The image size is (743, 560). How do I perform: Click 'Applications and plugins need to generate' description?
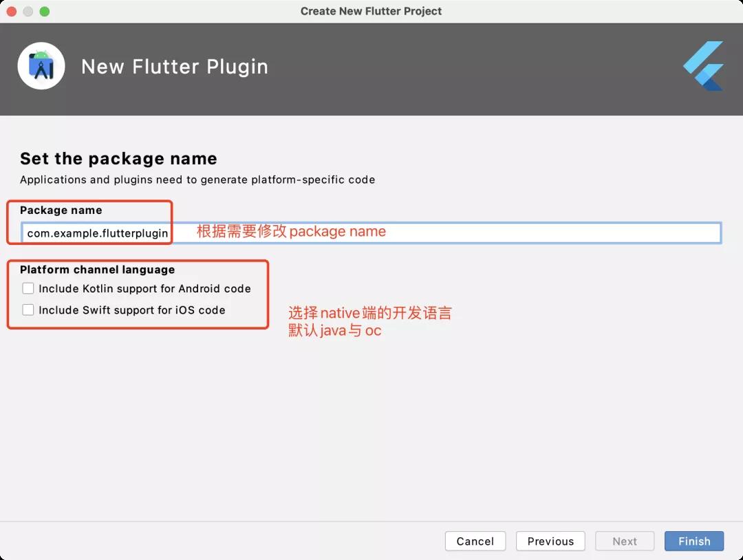(x=197, y=180)
